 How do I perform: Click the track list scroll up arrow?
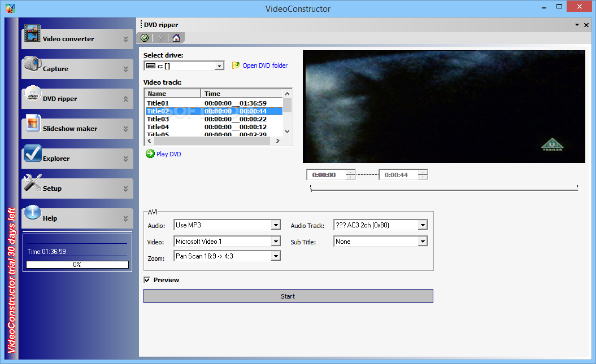pos(288,93)
